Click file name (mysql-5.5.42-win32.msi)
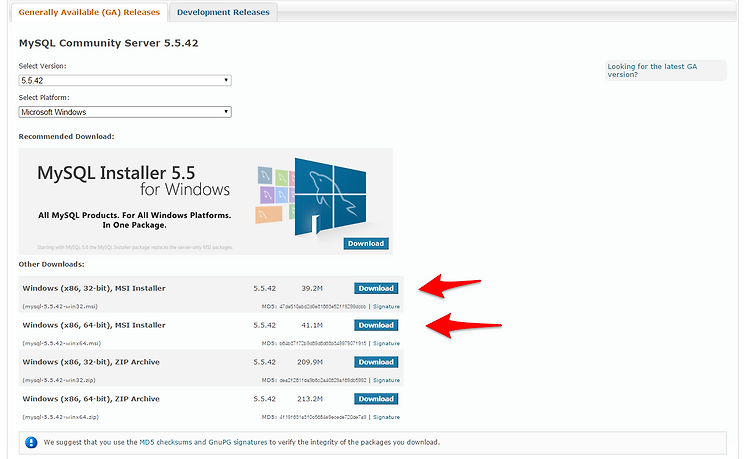The image size is (750, 459). pyautogui.click(x=60, y=306)
